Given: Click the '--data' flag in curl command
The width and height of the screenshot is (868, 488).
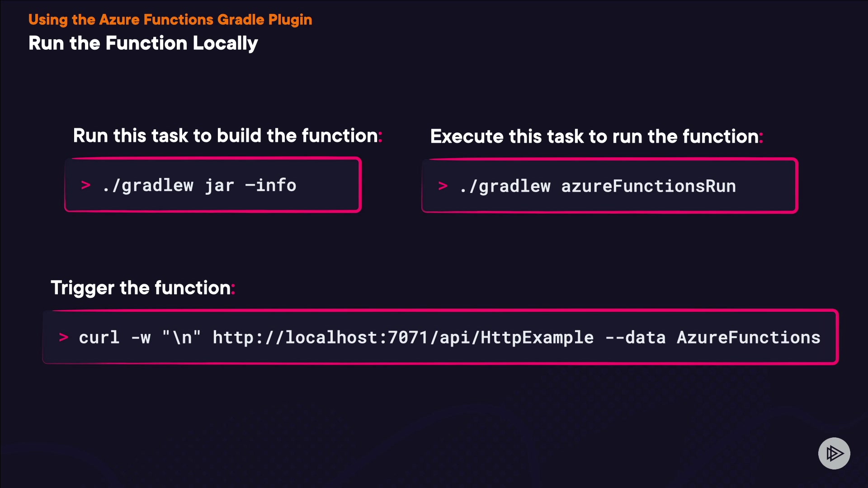Looking at the screenshot, I should (635, 338).
